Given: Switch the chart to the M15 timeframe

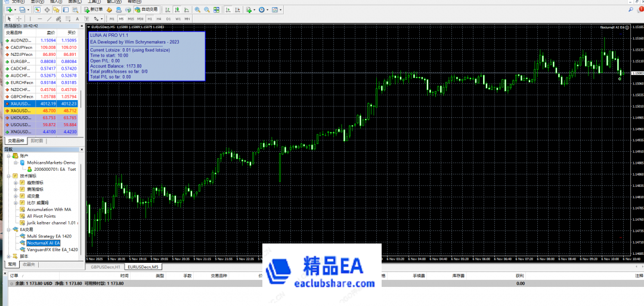Looking at the screenshot, I should coord(131,19).
